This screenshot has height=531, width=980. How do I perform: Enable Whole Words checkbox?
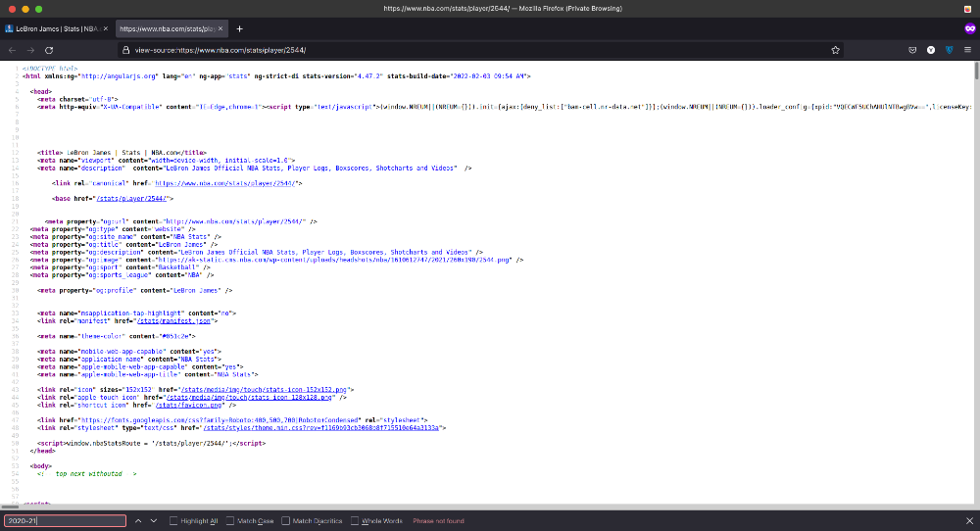(355, 521)
